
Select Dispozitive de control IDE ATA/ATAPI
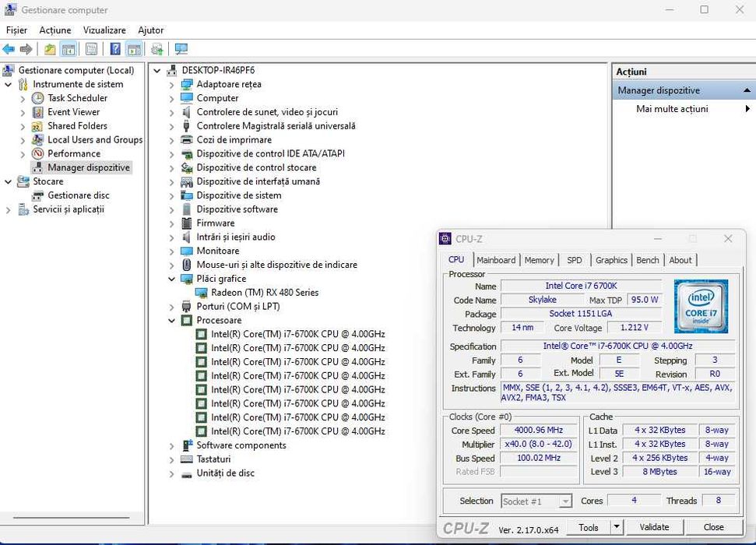270,154
